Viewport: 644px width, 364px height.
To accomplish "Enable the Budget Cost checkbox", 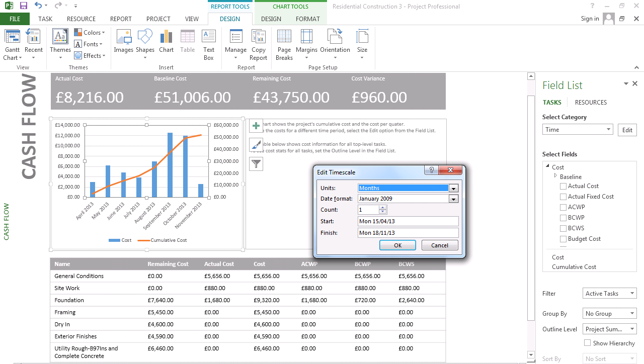I will tap(563, 239).
